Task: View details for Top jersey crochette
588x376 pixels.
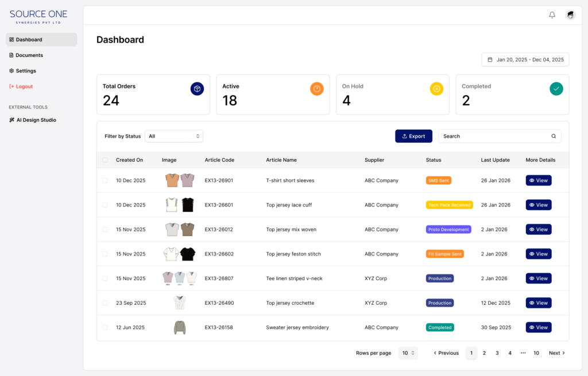Action: [538, 303]
